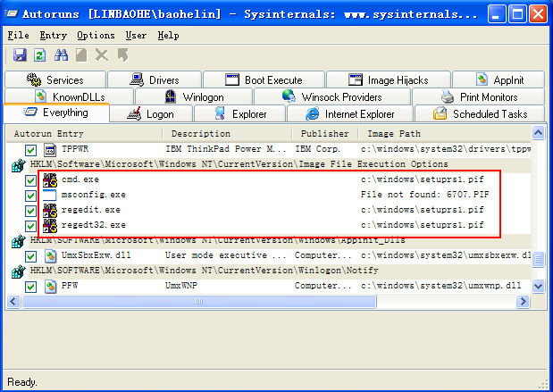
Task: Click the cmd.exe entry icon
Action: click(x=50, y=180)
